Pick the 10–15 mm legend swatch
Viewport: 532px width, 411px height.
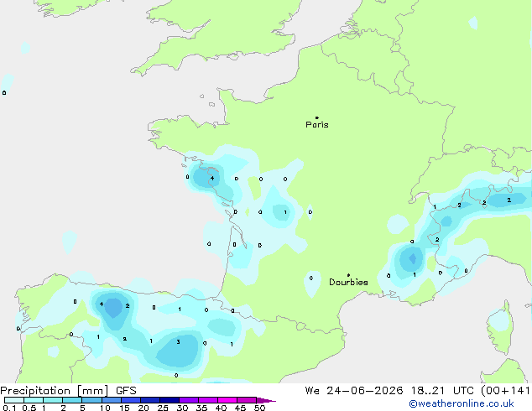click(111, 400)
